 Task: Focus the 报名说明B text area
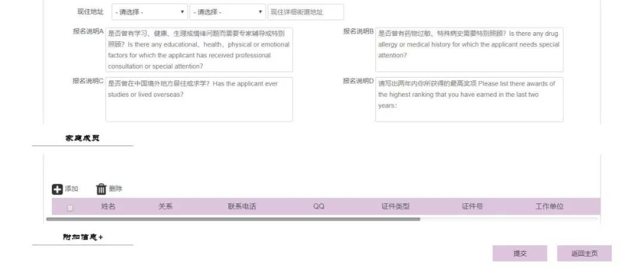pyautogui.click(x=469, y=50)
